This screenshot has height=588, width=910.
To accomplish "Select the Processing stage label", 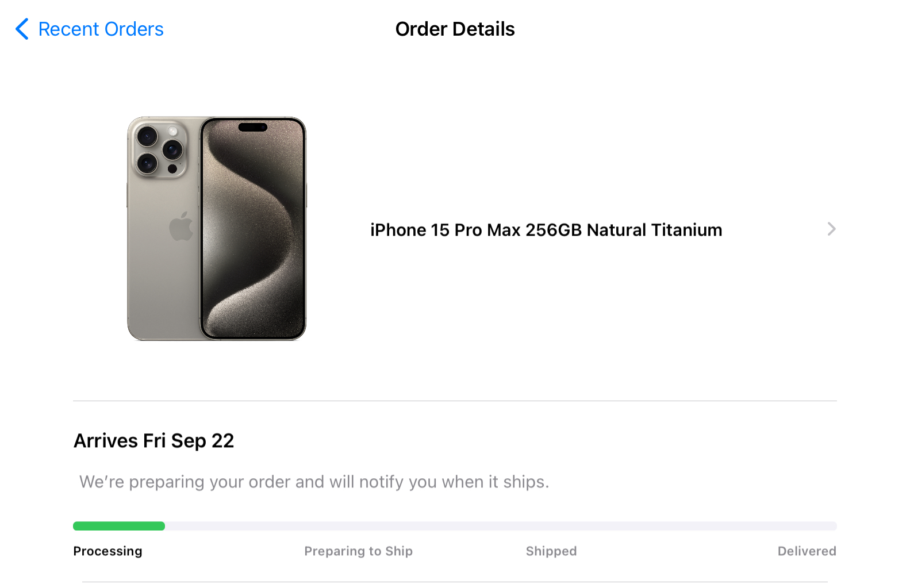I will click(107, 551).
